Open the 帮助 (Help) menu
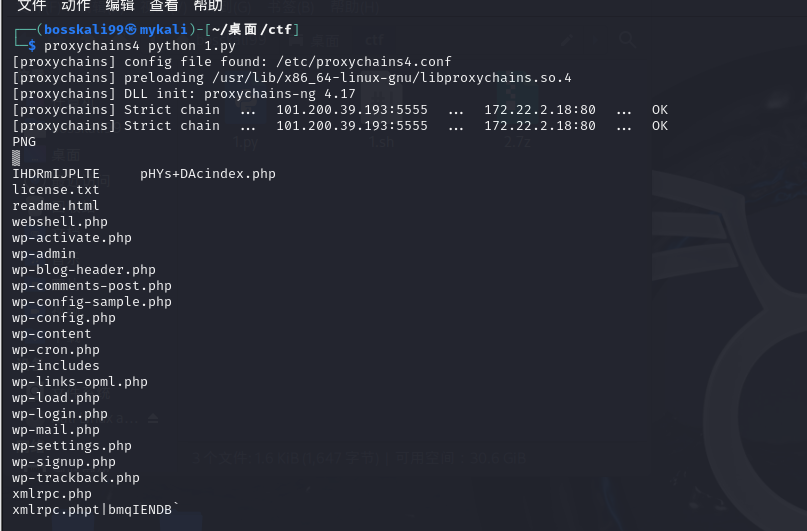 (208, 6)
